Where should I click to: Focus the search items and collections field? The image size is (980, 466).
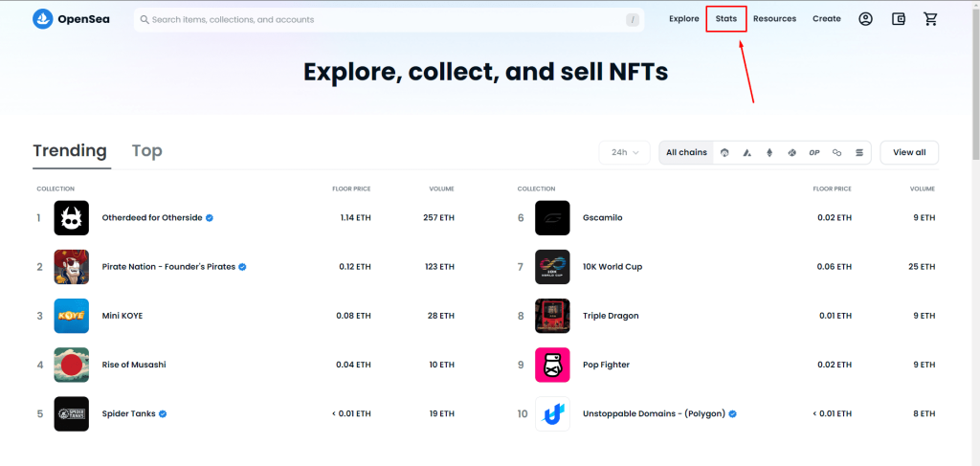(x=389, y=20)
